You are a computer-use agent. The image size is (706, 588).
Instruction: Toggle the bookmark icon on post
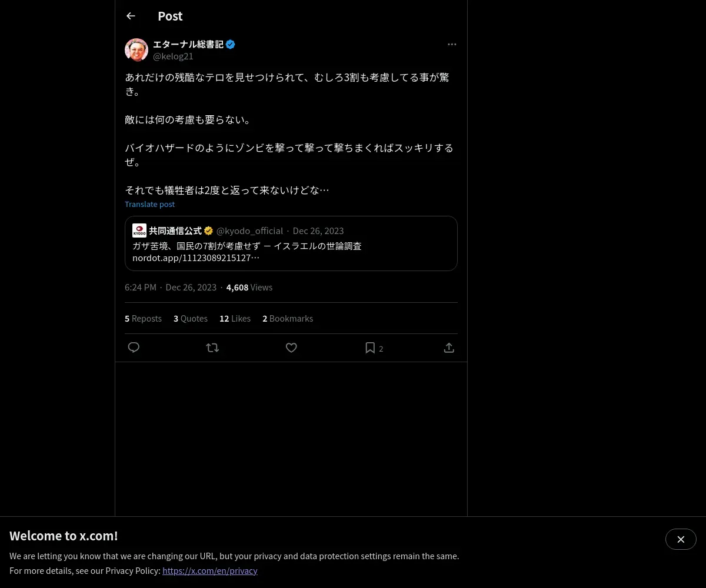pyautogui.click(x=370, y=348)
